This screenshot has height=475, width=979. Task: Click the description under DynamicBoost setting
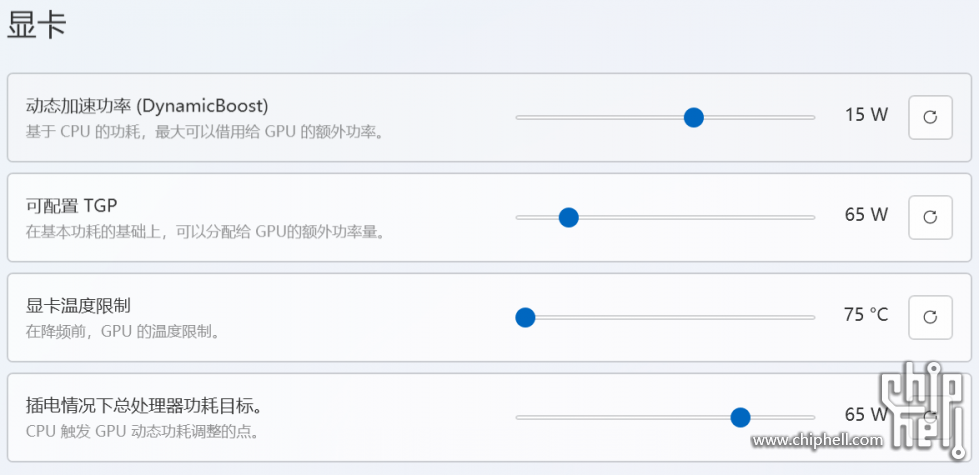point(204,133)
